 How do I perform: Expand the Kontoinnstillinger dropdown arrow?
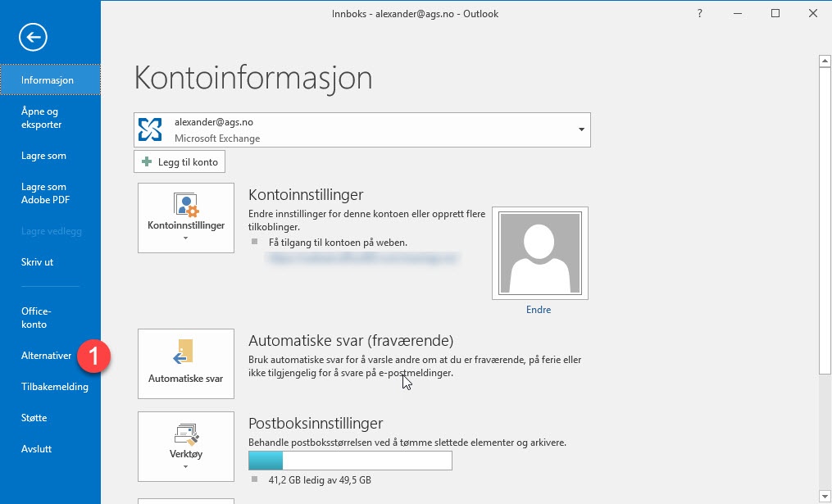coord(186,238)
